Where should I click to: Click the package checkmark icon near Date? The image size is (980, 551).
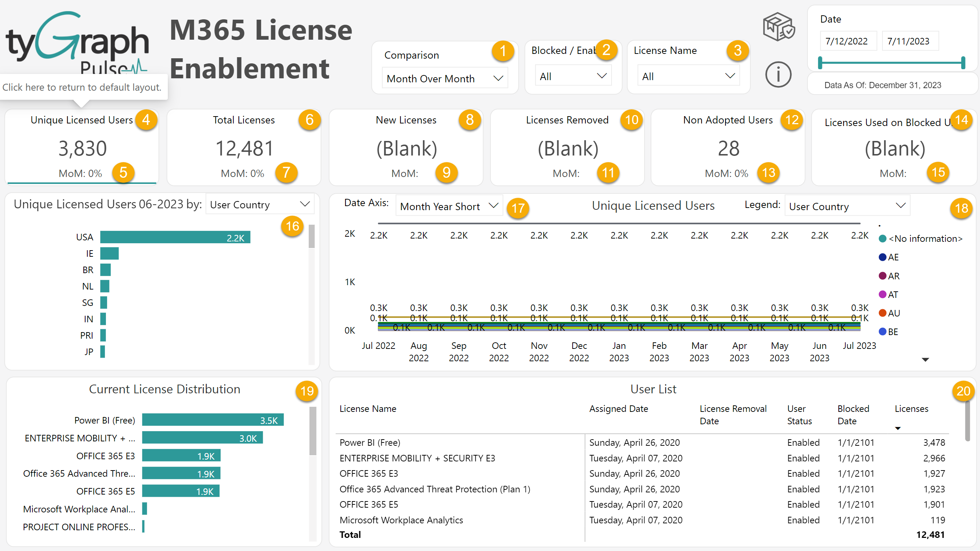click(x=779, y=27)
